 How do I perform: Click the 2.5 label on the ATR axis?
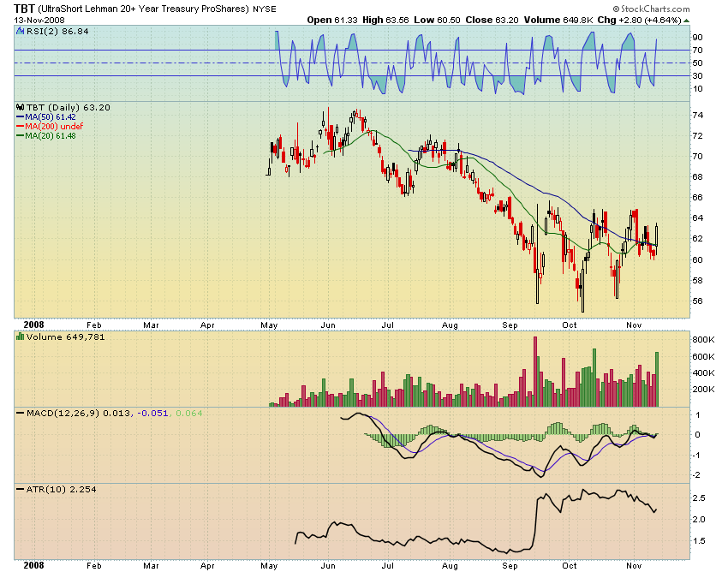point(699,498)
